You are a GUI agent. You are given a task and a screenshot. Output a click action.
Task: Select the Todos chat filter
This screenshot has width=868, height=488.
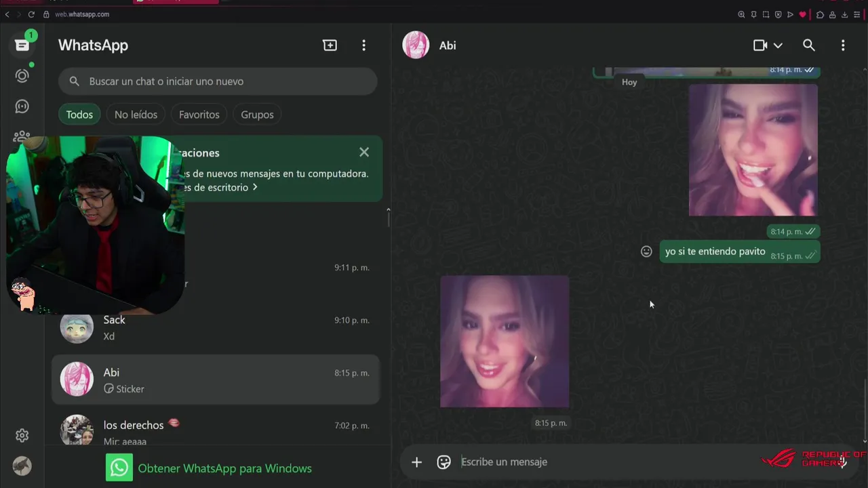point(79,115)
